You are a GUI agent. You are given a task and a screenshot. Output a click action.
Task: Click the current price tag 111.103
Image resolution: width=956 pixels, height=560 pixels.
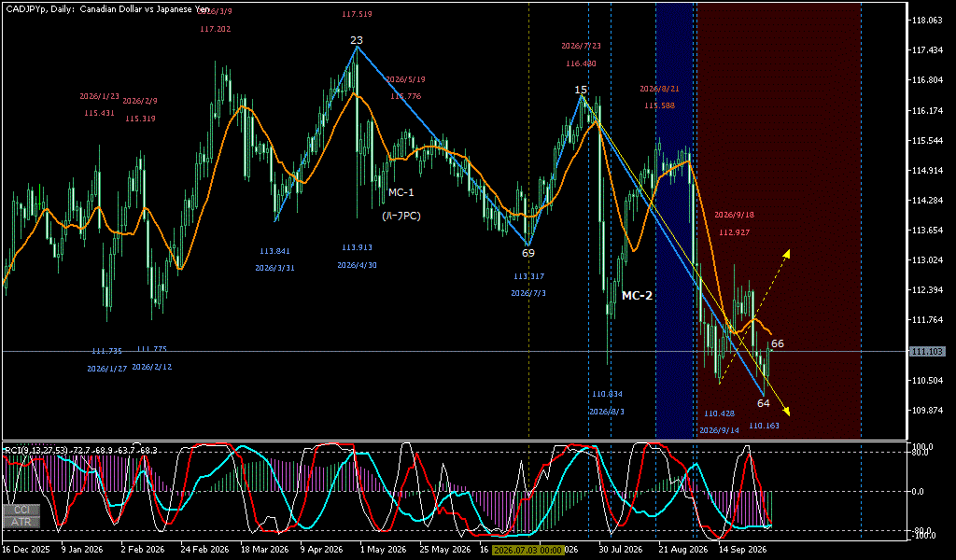pyautogui.click(x=927, y=352)
